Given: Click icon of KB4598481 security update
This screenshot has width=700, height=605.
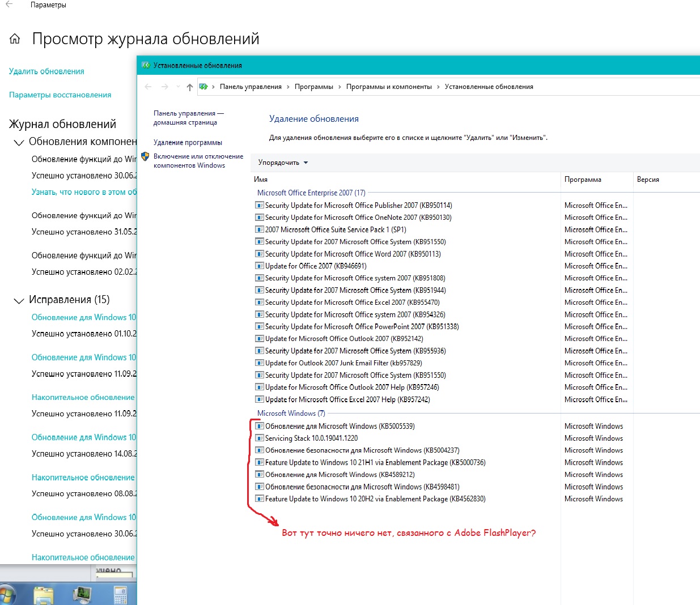Looking at the screenshot, I should click(x=260, y=487).
